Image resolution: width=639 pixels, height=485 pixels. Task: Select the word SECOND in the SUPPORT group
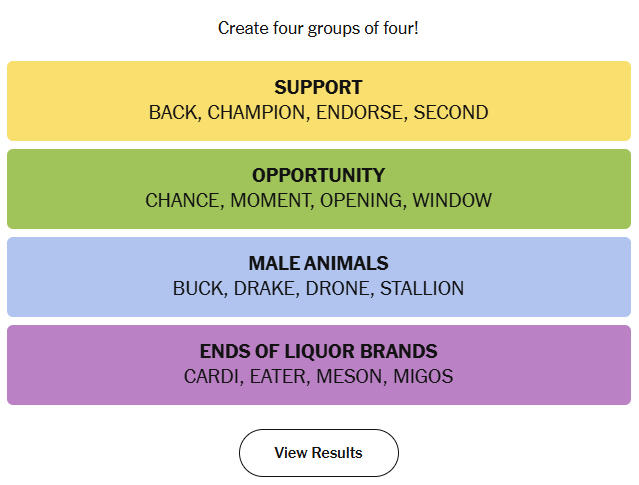click(451, 113)
